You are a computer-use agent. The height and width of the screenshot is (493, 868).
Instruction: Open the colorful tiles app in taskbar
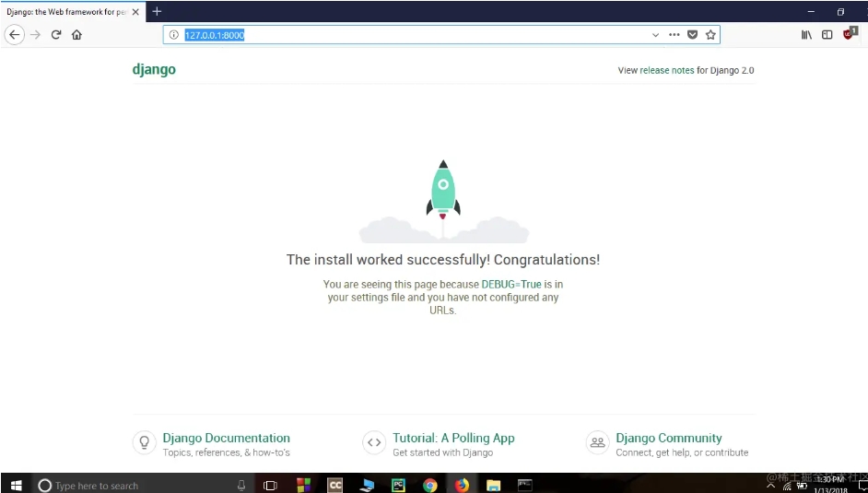click(303, 486)
